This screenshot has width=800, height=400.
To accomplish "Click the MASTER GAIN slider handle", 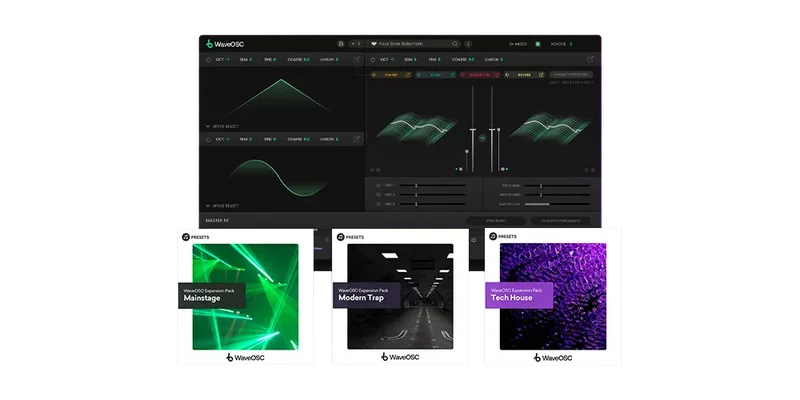I will (541, 195).
